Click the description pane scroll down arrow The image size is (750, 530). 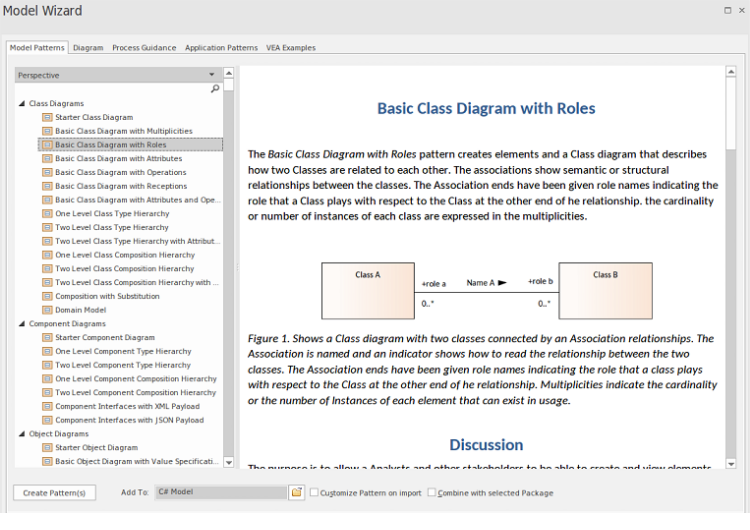point(731,464)
